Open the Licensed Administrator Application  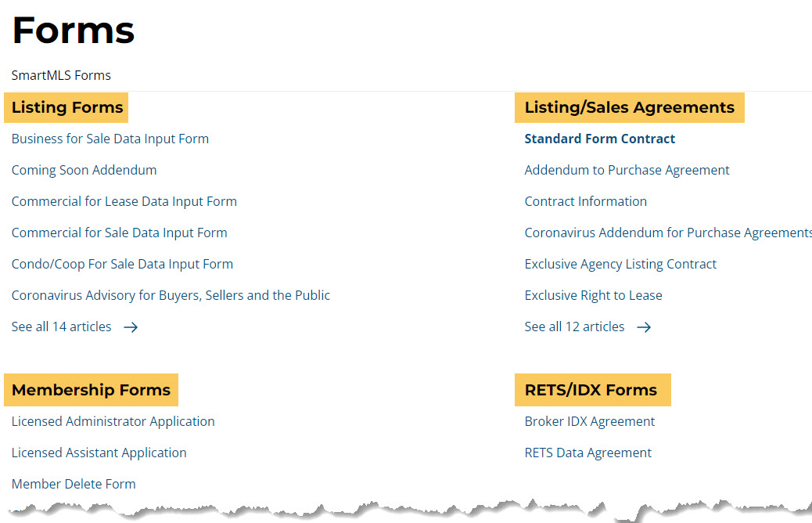[113, 421]
